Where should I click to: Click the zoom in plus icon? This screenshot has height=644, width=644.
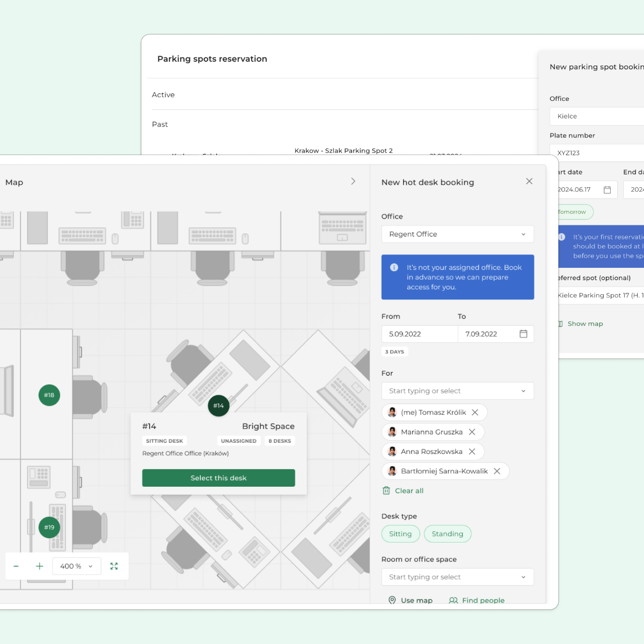coord(39,566)
